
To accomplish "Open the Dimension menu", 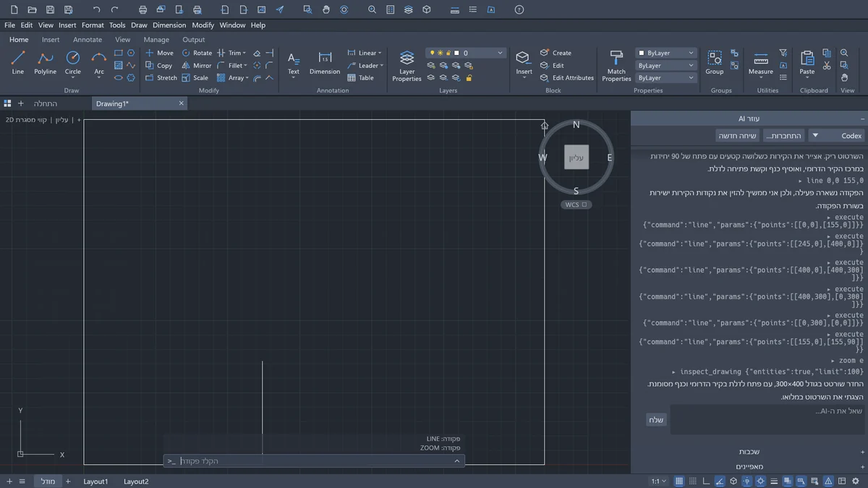I will (x=169, y=25).
